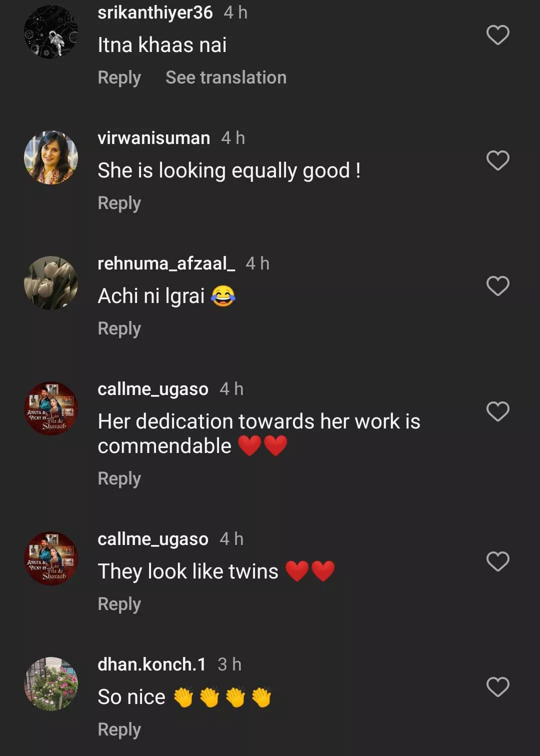The width and height of the screenshot is (540, 756).
Task: Like dhan.konch.1's "So nice" comment
Action: pos(497,687)
